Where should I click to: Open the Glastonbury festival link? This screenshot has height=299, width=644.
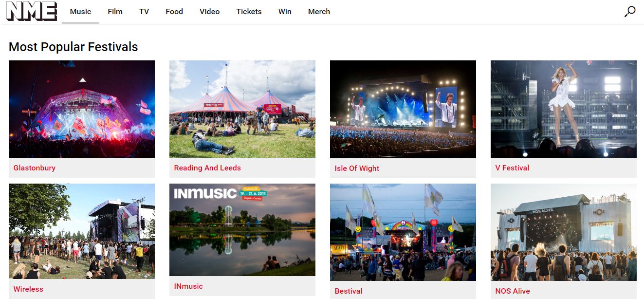tap(35, 168)
